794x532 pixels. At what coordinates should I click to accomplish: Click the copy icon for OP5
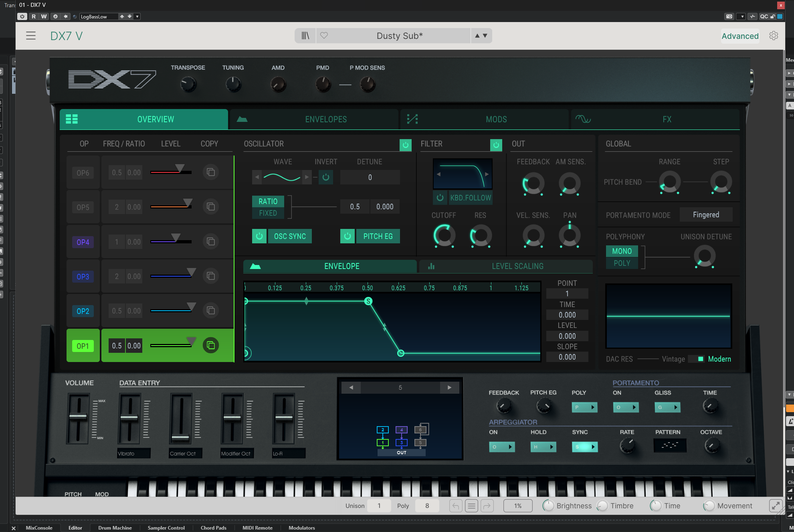click(211, 207)
